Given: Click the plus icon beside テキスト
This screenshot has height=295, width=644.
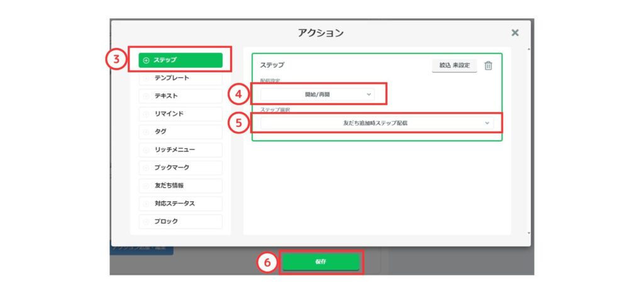Looking at the screenshot, I should (147, 96).
